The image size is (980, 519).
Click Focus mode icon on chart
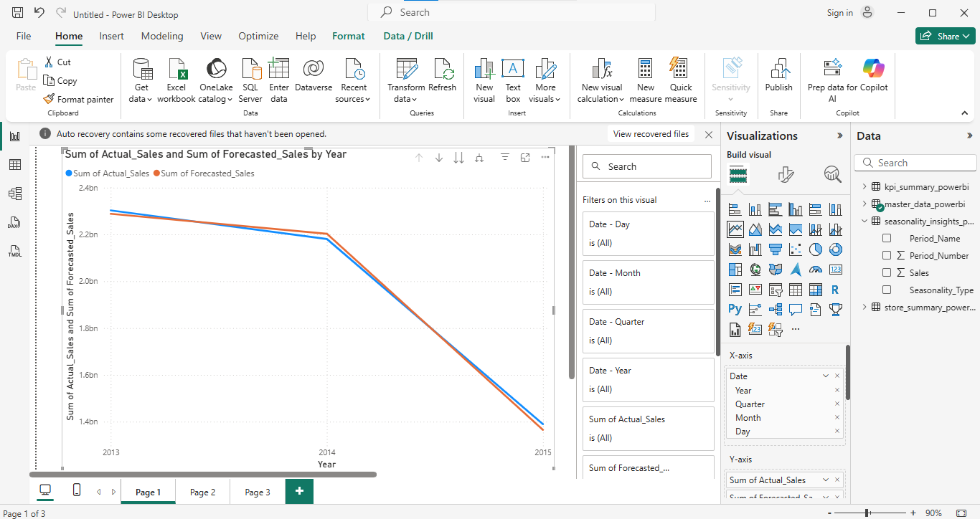coord(525,158)
